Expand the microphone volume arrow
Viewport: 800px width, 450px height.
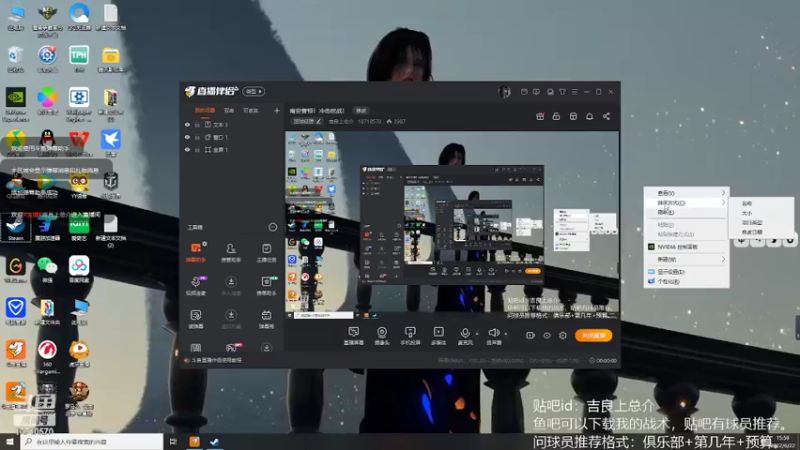(x=477, y=334)
